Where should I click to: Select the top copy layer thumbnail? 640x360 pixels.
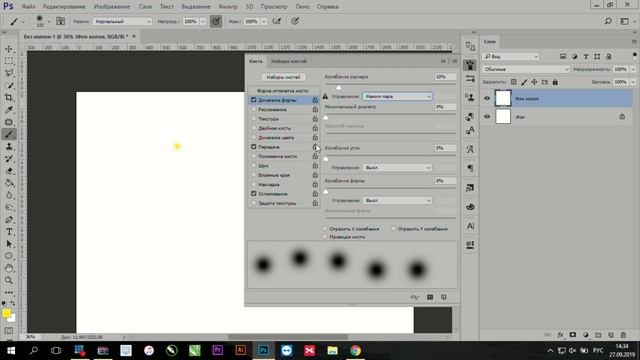503,98
